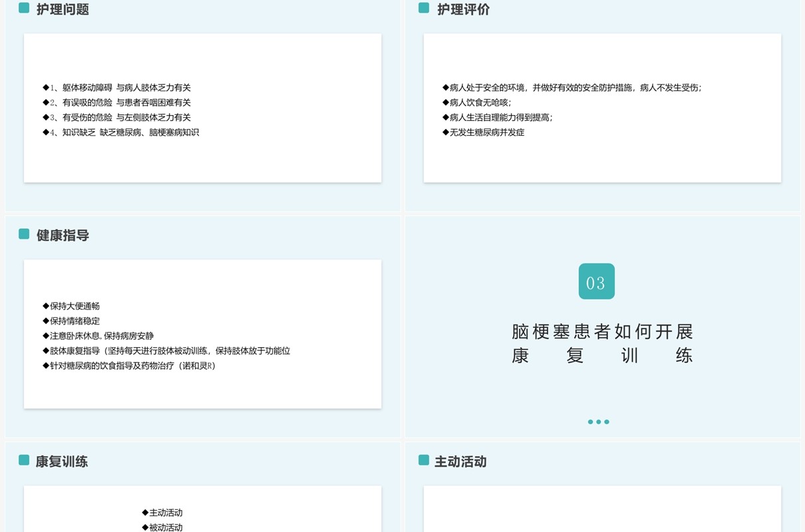Select line 针对糖尿病的饮食指导及药物治疗
Viewport: 805px width, 532px height.
(x=129, y=366)
